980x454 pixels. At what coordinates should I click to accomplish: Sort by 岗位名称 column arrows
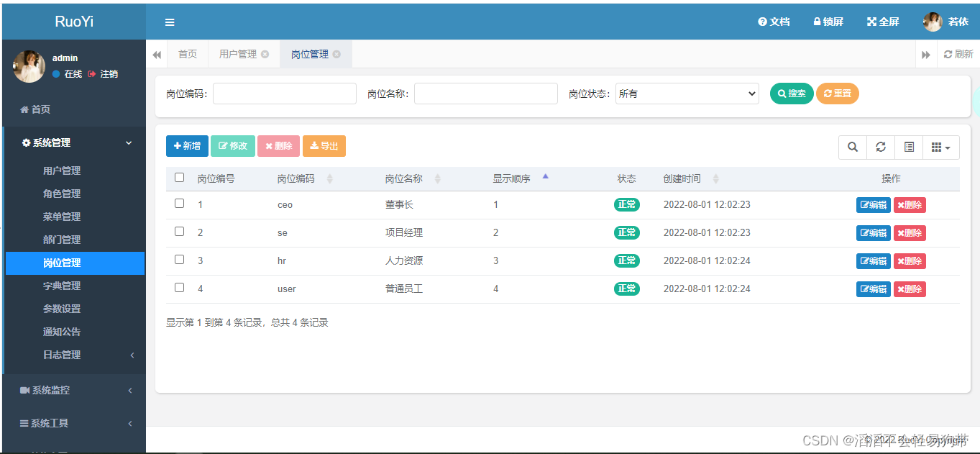[438, 179]
